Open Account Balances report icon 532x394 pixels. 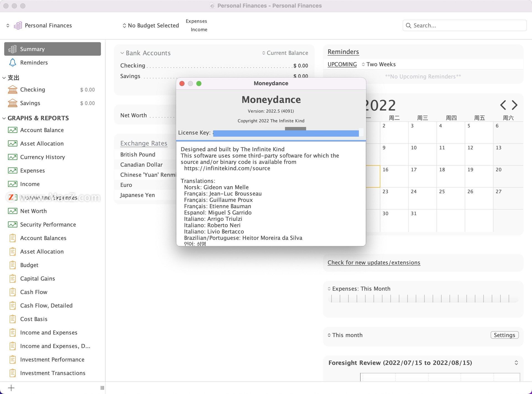12,238
